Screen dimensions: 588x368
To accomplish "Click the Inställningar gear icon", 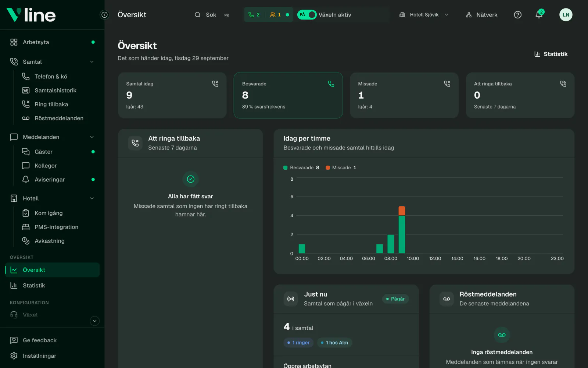I will pos(14,356).
